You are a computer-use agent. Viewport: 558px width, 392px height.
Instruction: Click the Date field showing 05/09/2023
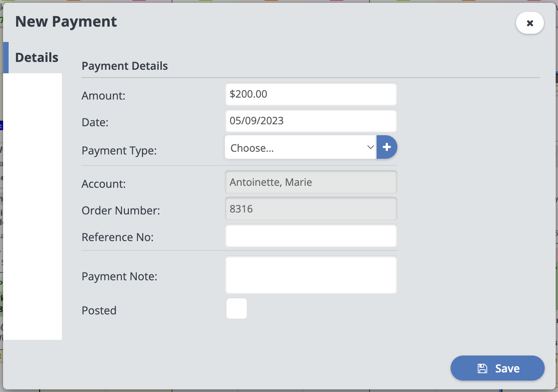click(311, 121)
